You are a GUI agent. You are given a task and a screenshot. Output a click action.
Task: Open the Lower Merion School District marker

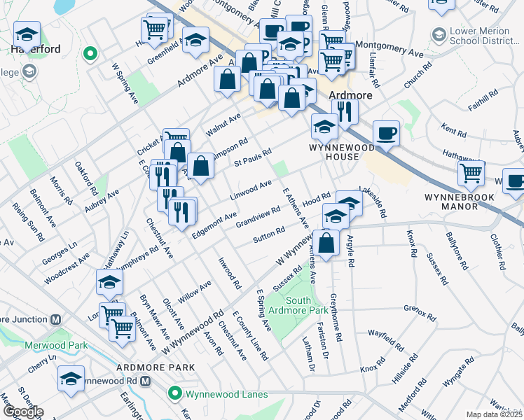pyautogui.click(x=439, y=34)
